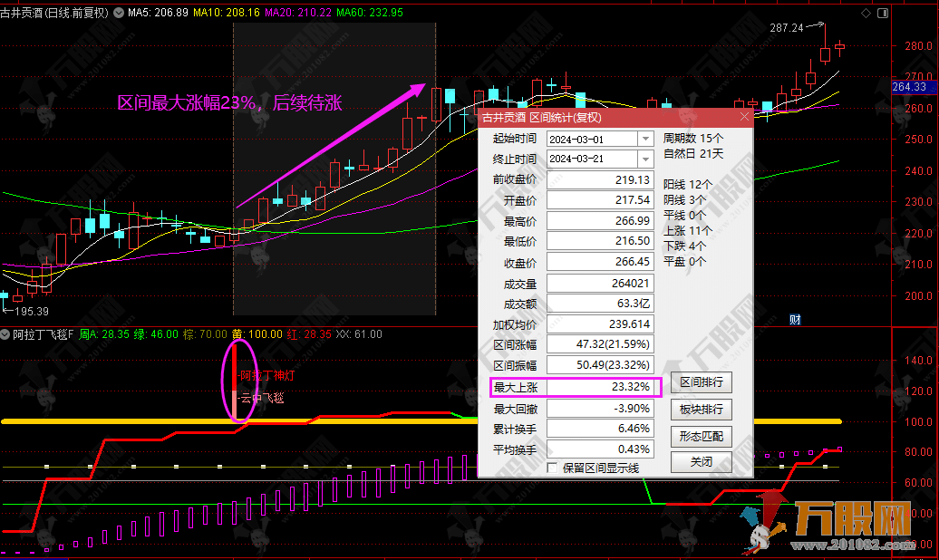
Task: Select the 前收盘价 value 219.13
Action: tap(600, 179)
